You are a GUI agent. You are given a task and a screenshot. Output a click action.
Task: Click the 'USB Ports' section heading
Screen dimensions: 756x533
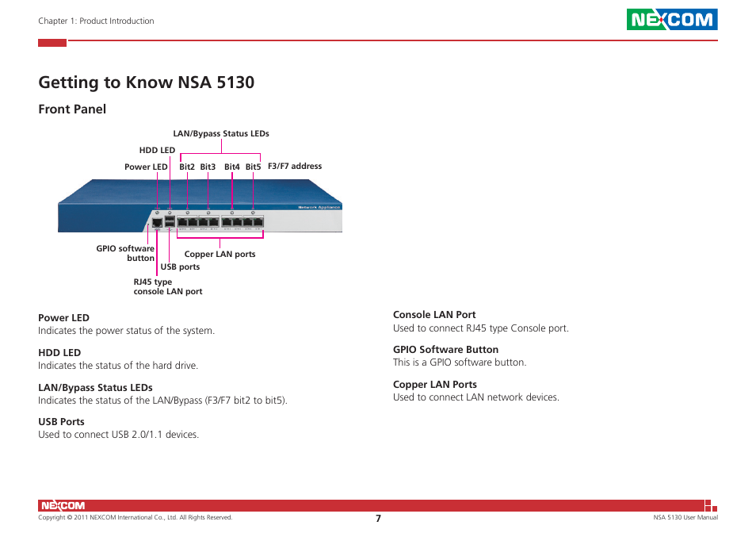61,422
